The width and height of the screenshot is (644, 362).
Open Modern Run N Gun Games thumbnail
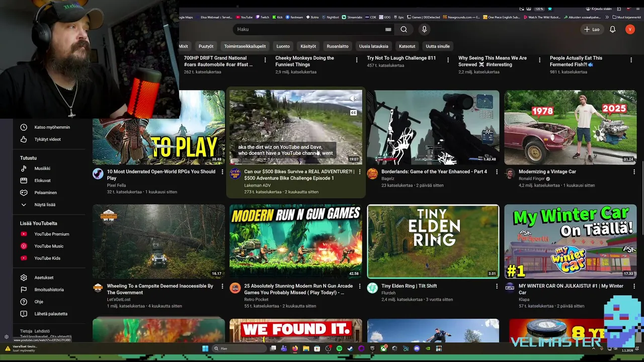point(296,241)
